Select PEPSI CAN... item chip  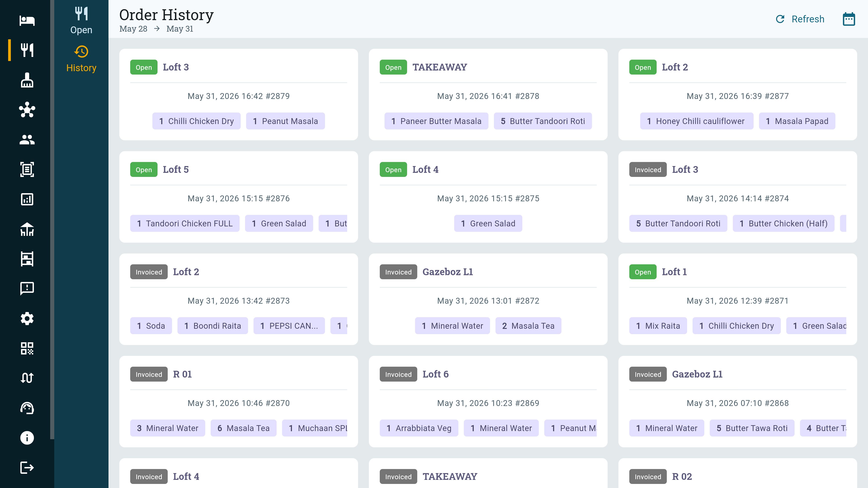click(x=289, y=326)
